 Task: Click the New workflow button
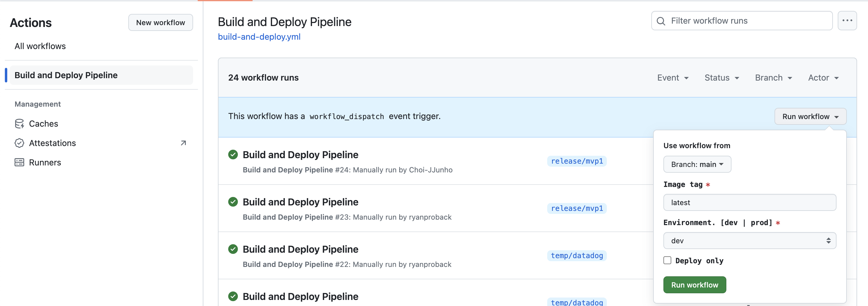(x=160, y=23)
